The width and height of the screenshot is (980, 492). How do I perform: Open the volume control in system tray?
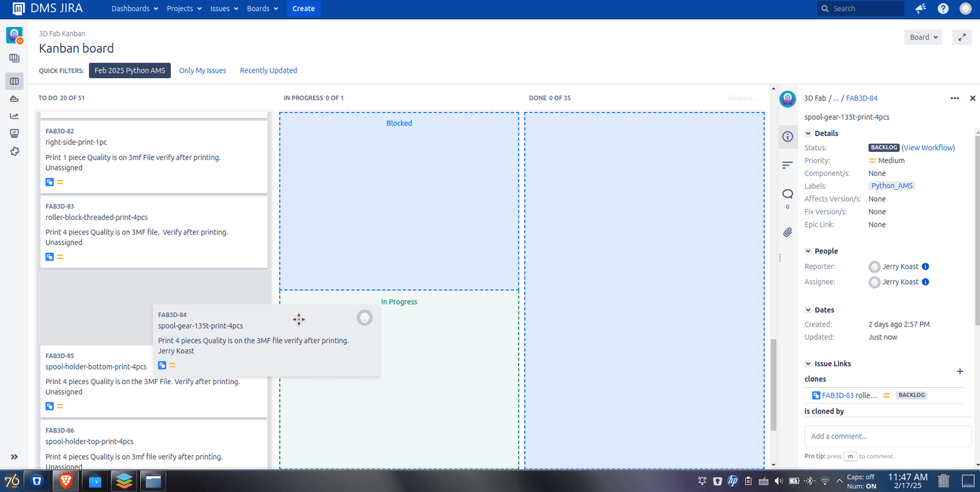pos(778,481)
